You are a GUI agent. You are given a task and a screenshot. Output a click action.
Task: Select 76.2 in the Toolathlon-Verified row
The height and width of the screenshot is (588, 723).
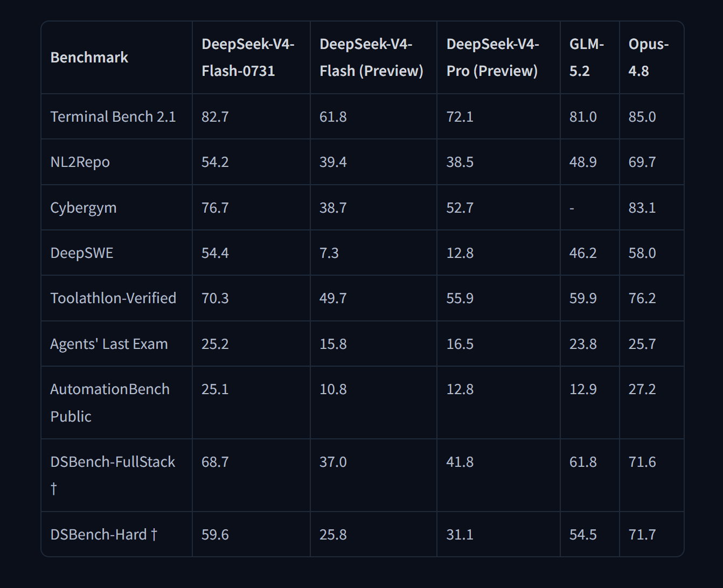click(642, 298)
